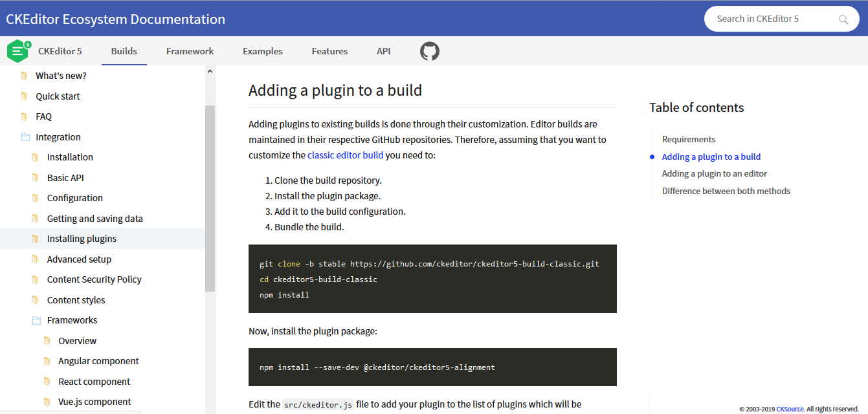The height and width of the screenshot is (414, 868).
Task: Open the Vue.js component page
Action: 95,402
